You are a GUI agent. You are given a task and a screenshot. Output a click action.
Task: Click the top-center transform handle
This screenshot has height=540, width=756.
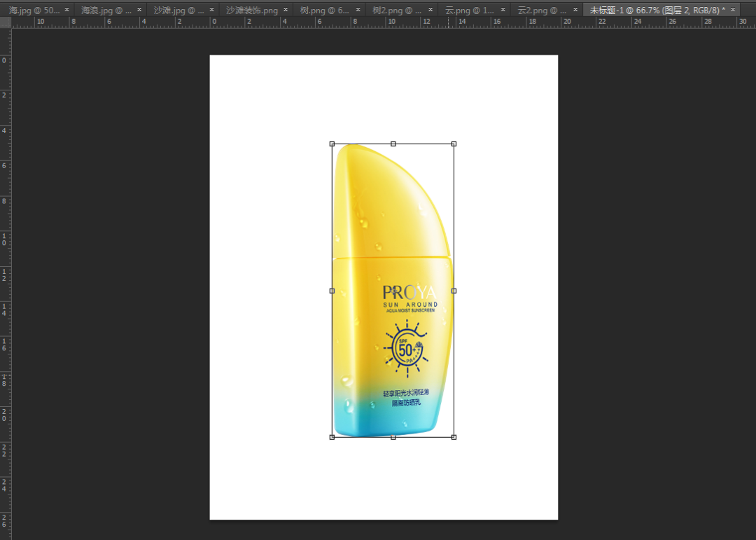(393, 144)
